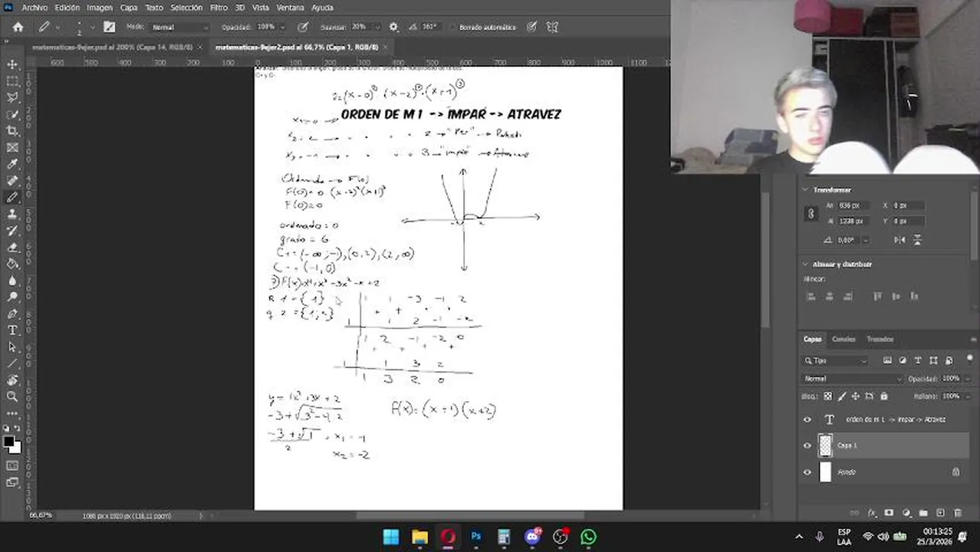Select the Horizontal Type tool
The image size is (980, 552).
tap(12, 330)
